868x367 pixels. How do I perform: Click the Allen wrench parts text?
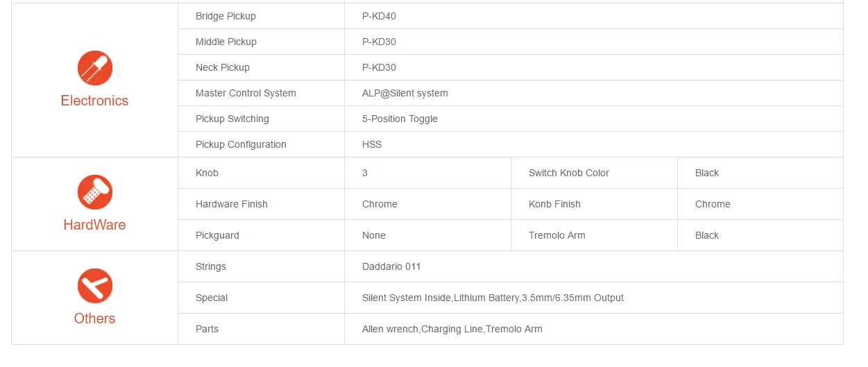click(x=390, y=329)
